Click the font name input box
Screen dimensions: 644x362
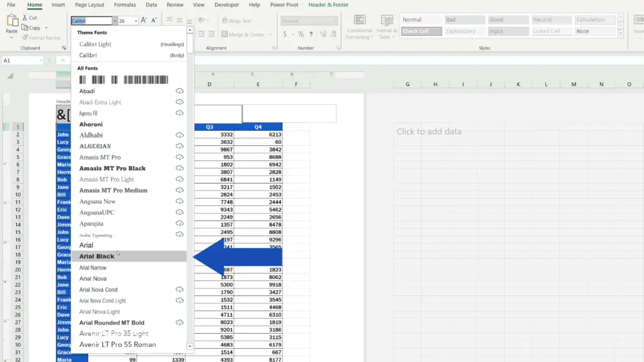click(92, 21)
